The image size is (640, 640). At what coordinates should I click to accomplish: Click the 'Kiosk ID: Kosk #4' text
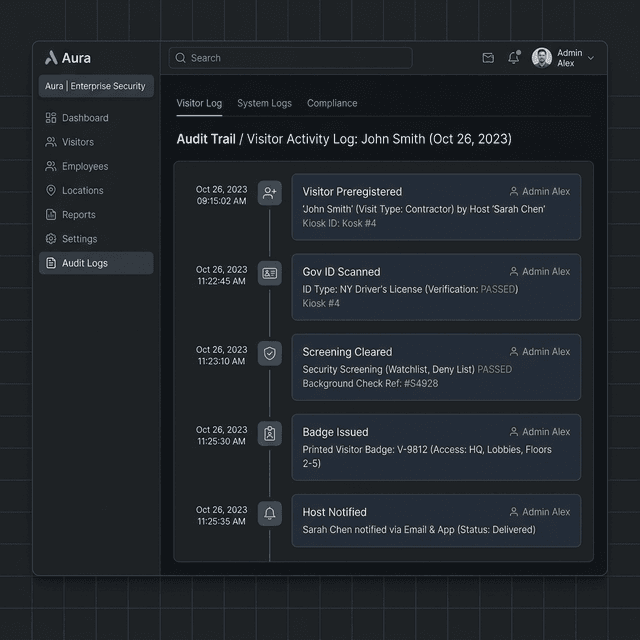[x=339, y=223]
